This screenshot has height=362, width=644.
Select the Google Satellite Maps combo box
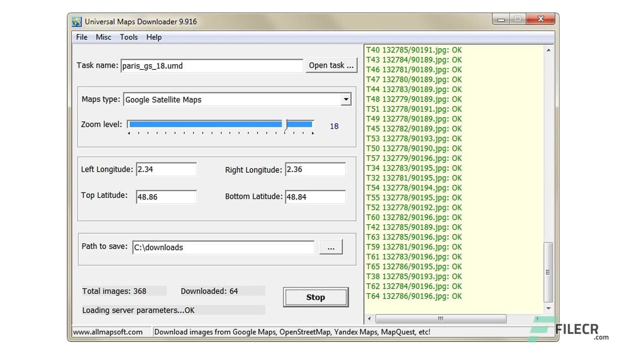pyautogui.click(x=231, y=99)
